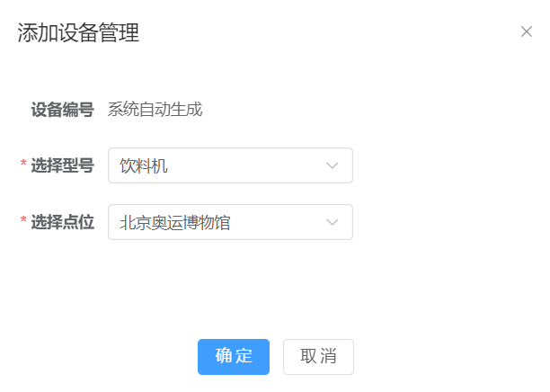This screenshot has height=392, width=550.
Task: Click empty space right of 系统自动生成
Action: tap(359, 110)
